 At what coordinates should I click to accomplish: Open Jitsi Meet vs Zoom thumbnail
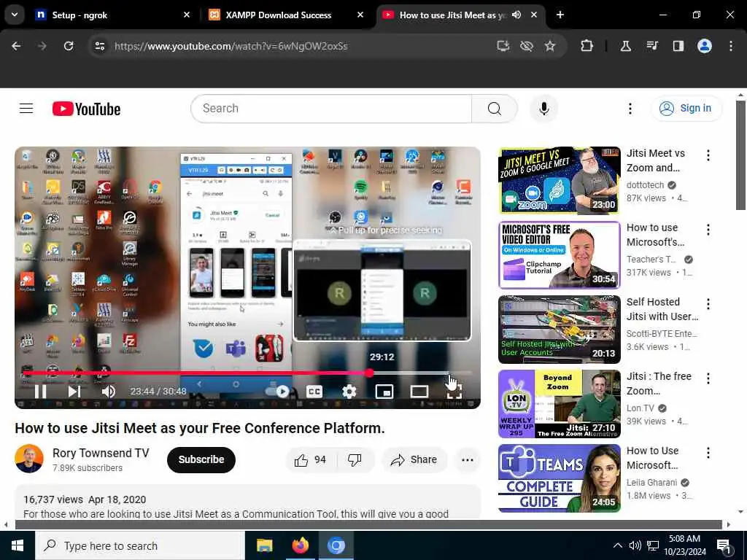560,181
